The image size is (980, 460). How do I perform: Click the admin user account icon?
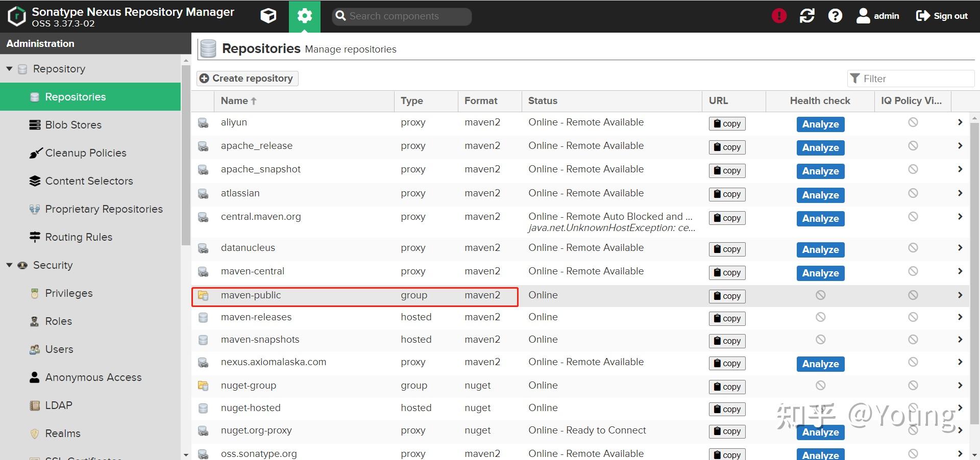point(863,16)
